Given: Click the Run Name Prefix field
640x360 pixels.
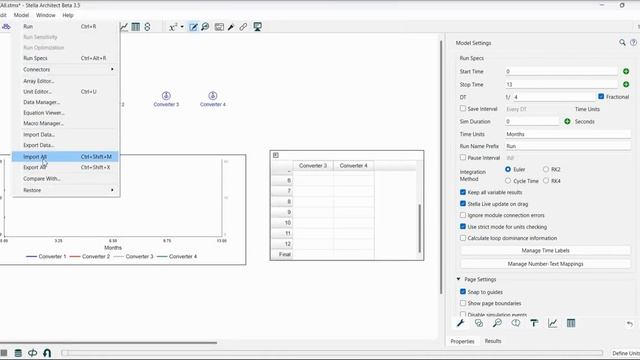Looking at the screenshot, I should 568,146.
